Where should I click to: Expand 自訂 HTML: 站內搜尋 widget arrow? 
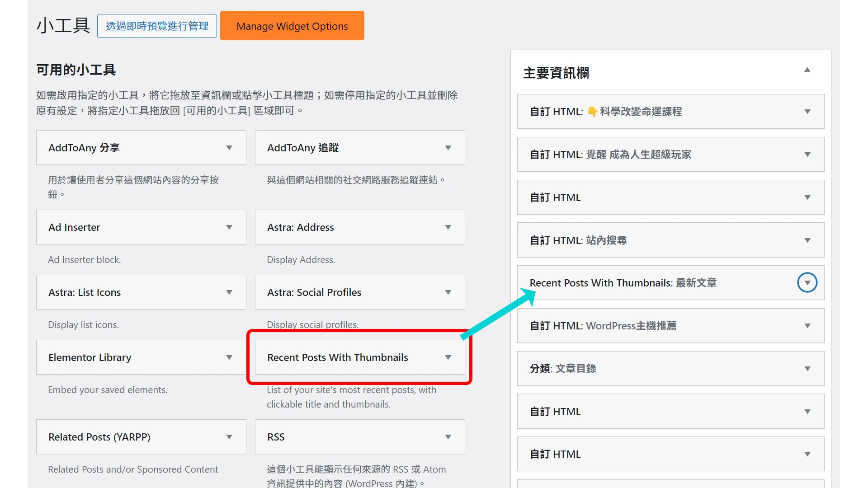(807, 240)
